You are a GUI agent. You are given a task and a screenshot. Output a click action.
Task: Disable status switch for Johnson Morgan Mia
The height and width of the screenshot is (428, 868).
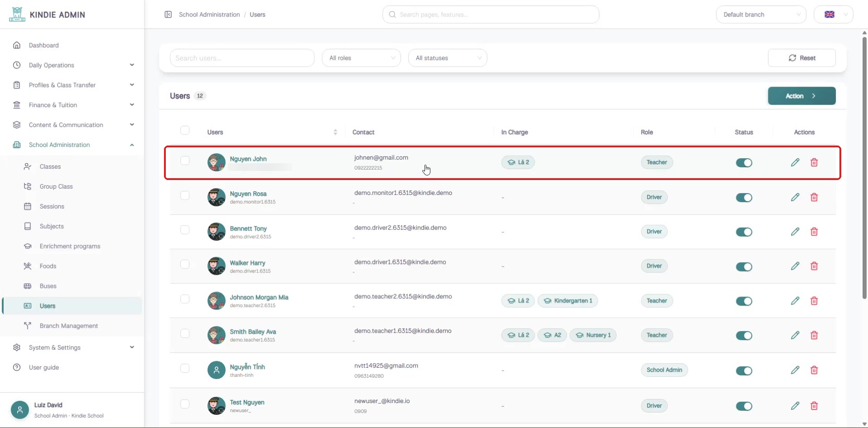point(744,301)
